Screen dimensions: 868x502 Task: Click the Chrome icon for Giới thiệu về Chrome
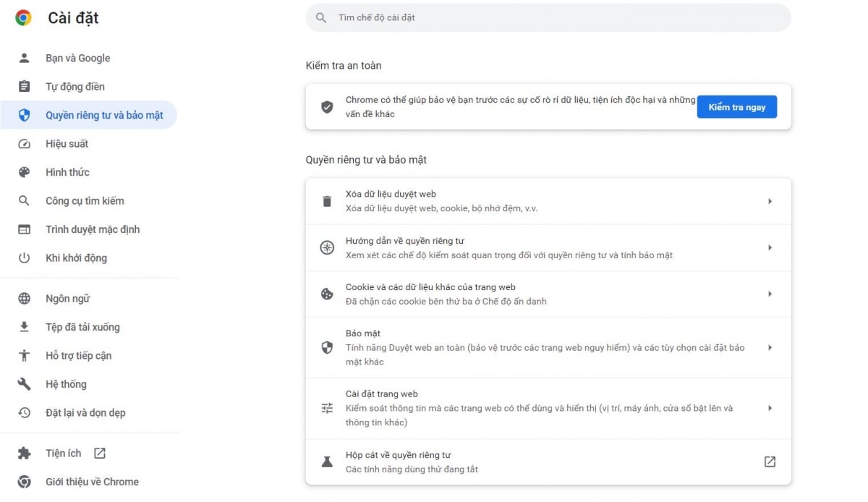click(x=25, y=482)
